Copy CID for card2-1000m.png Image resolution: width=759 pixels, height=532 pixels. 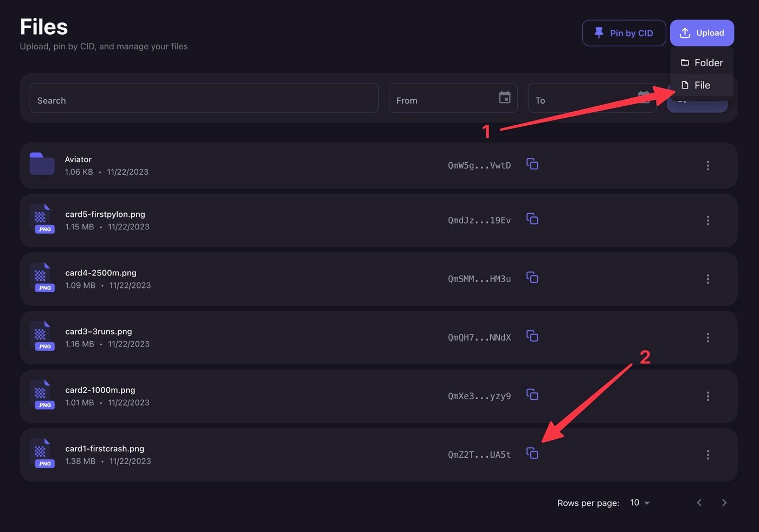click(x=532, y=394)
